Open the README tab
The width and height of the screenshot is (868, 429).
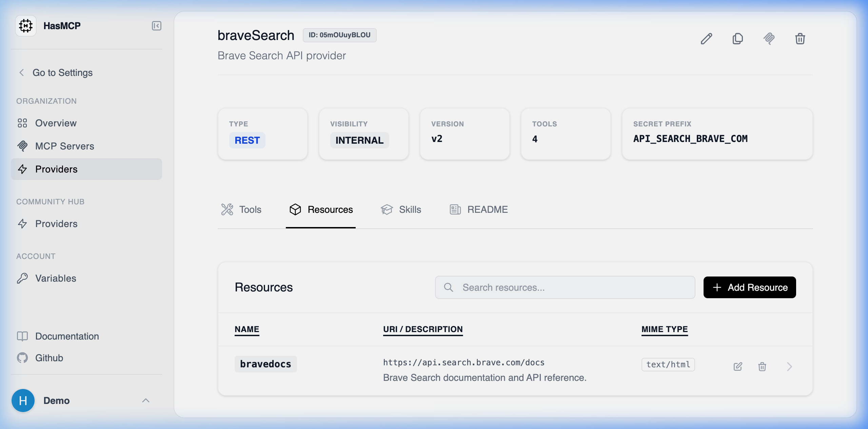478,209
